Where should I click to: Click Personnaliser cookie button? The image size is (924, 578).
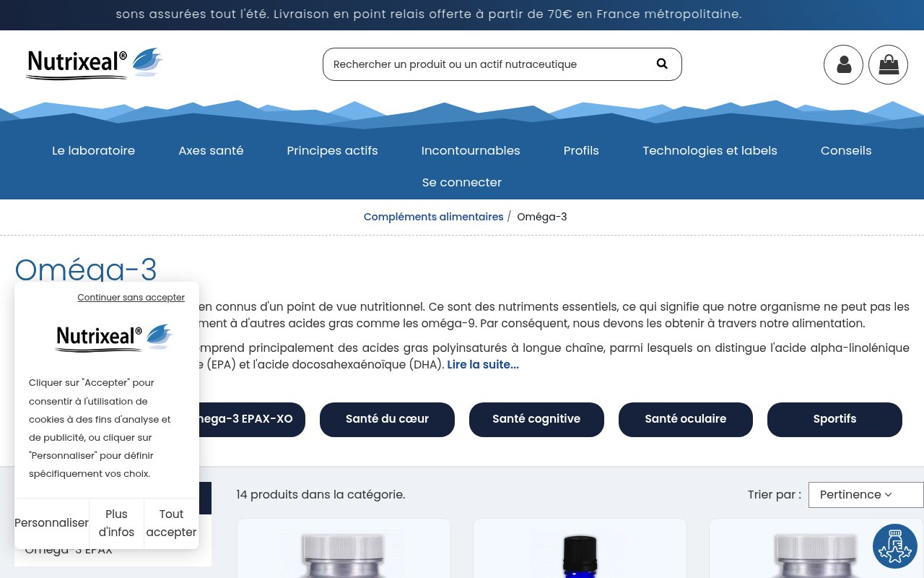(x=51, y=523)
